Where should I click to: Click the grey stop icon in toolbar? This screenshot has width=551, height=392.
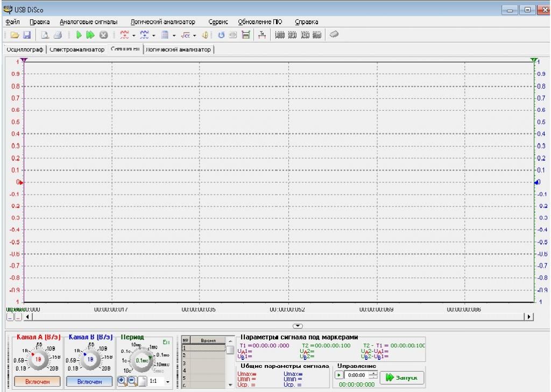tap(104, 35)
